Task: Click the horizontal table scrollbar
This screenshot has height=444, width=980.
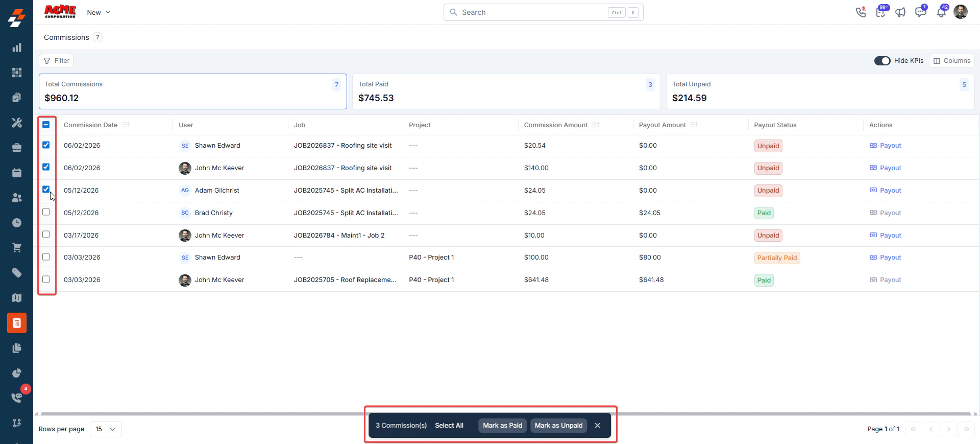Action: [x=505, y=414]
